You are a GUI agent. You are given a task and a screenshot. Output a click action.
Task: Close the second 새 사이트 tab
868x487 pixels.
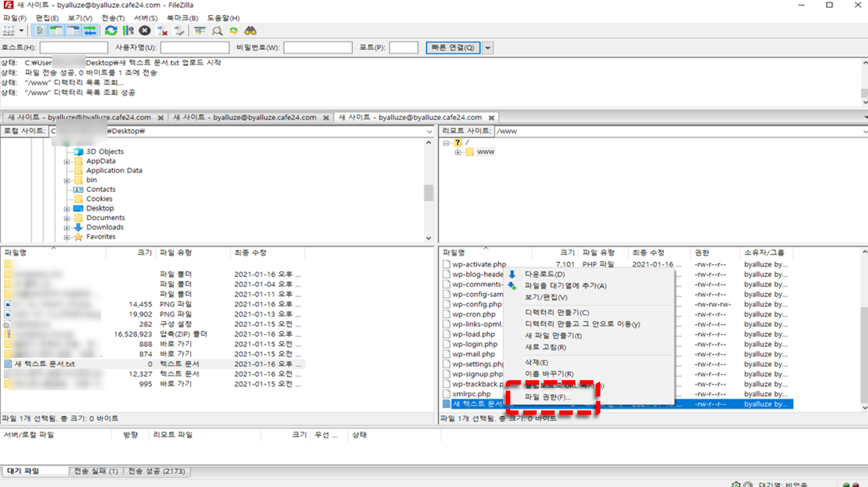click(x=326, y=117)
